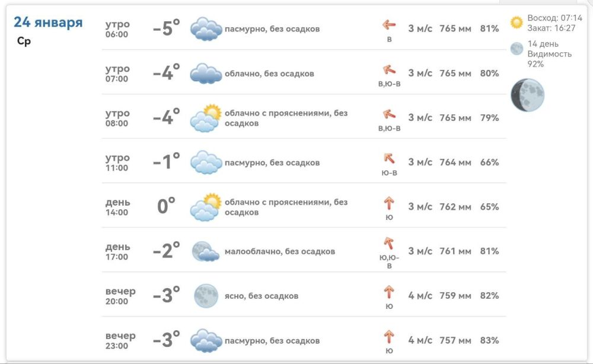Click the sun and cloud icon at 14:00
This screenshot has width=593, height=364.
206,207
